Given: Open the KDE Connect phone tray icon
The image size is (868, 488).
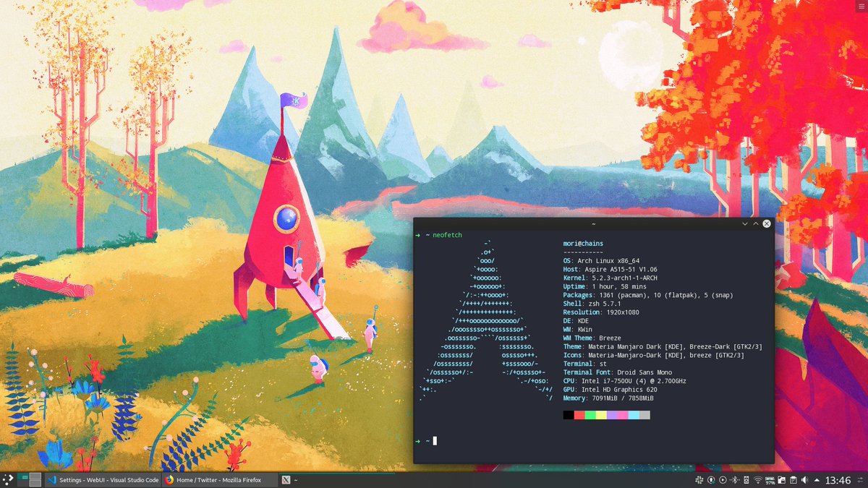Looking at the screenshot, I should point(746,480).
